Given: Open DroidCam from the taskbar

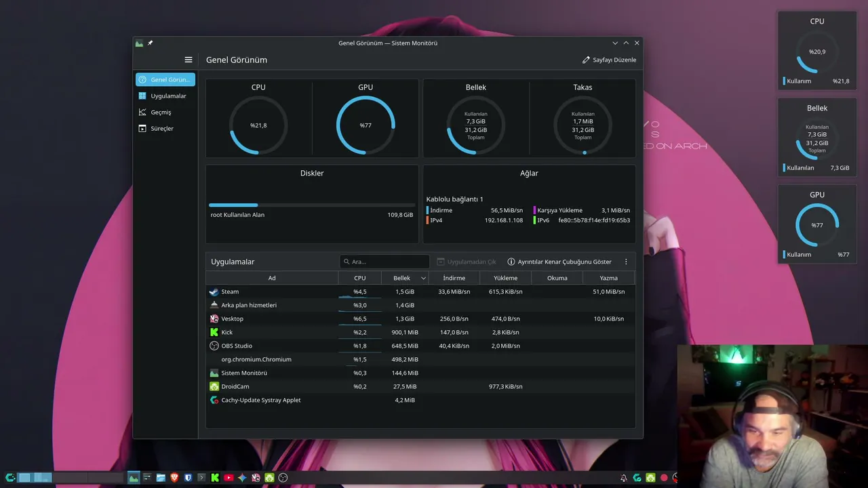Looking at the screenshot, I should 269,478.
